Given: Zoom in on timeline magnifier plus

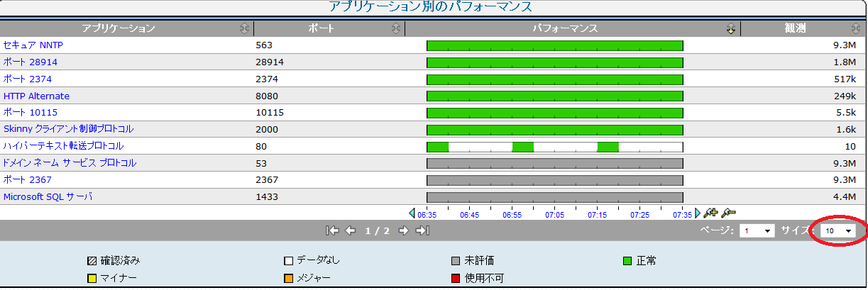Looking at the screenshot, I should tap(711, 212).
